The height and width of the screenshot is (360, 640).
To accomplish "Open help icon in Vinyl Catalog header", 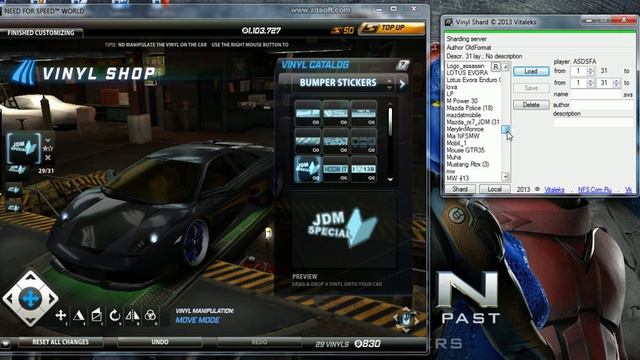I will click(402, 64).
